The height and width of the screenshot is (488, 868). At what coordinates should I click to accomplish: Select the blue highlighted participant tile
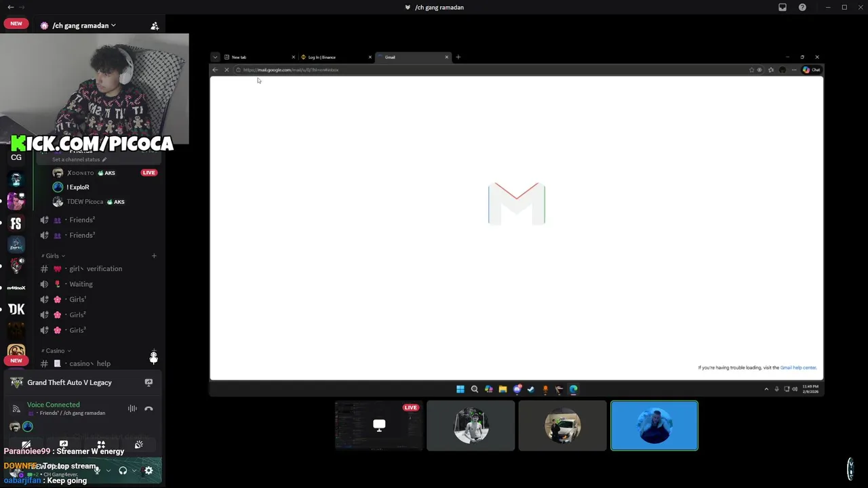pos(654,426)
